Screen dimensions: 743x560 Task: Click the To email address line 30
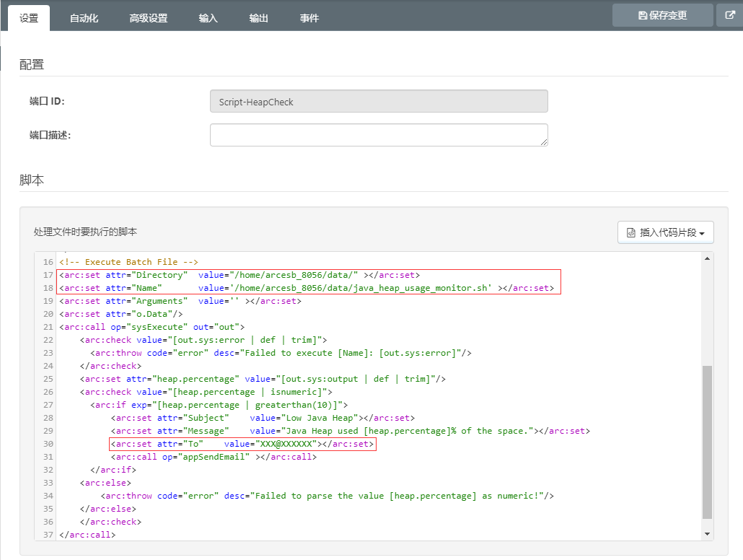(242, 444)
